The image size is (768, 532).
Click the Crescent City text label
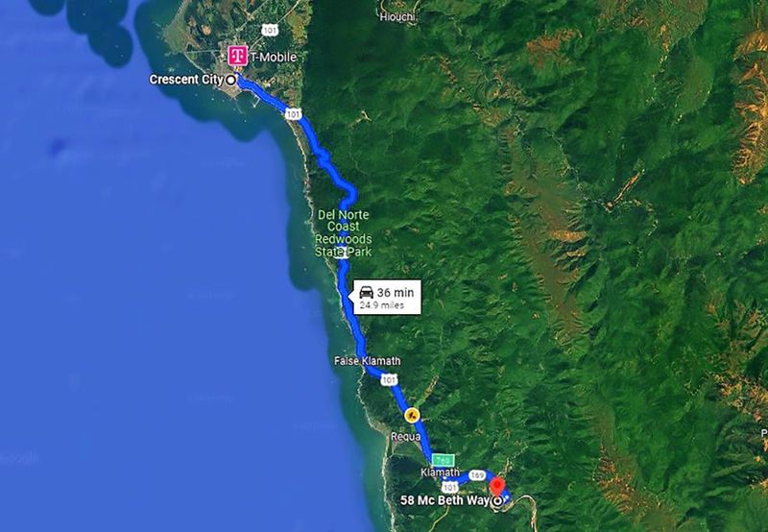click(186, 80)
